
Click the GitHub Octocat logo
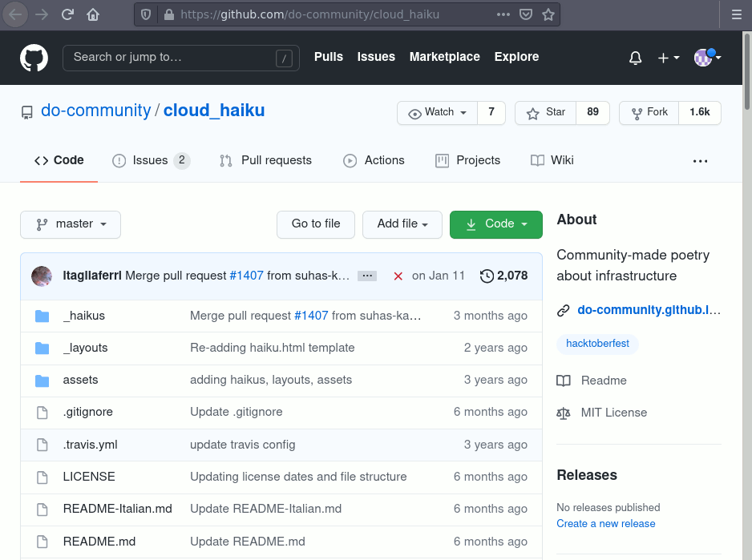click(x=34, y=58)
